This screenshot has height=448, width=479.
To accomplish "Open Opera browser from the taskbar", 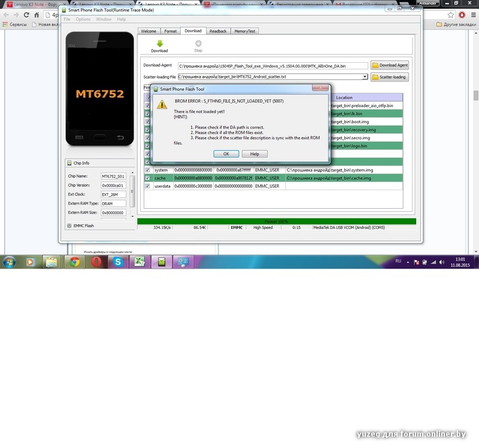I will tap(96, 261).
